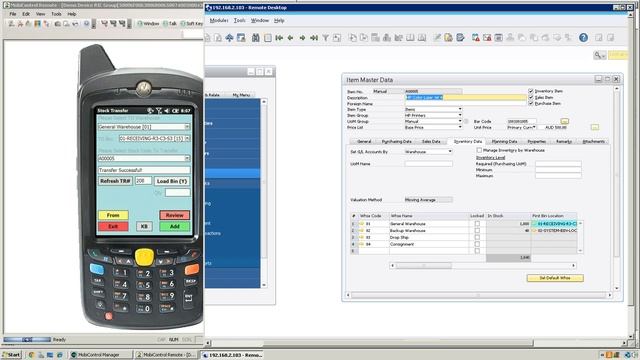Go to previous record green arrow
The width and height of the screenshot is (640, 360).
click(x=290, y=38)
